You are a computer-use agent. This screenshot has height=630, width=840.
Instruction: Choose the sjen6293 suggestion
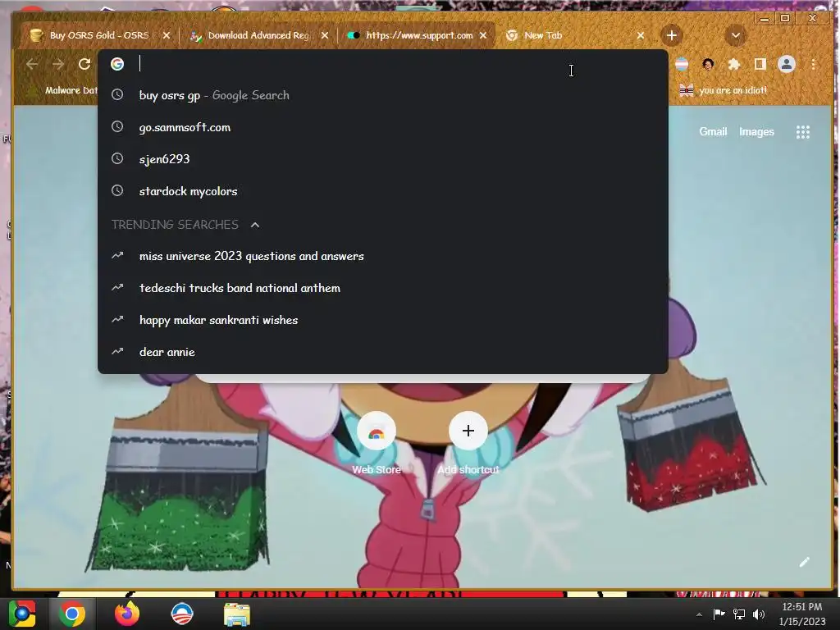(382, 159)
